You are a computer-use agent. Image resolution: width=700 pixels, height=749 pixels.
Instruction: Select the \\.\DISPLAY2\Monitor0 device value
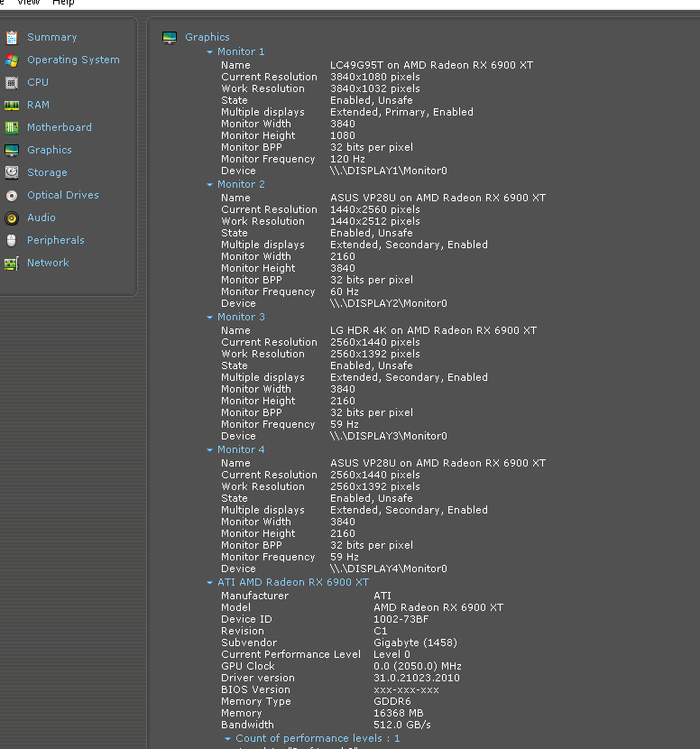tap(389, 303)
